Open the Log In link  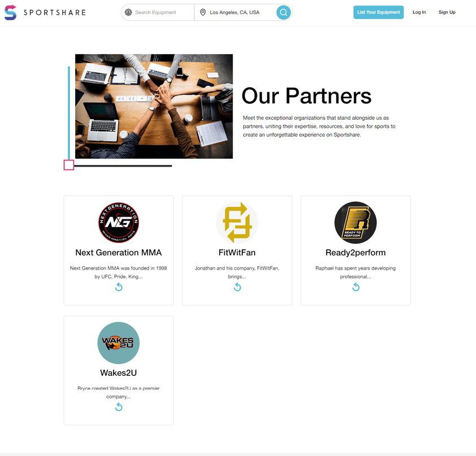tap(419, 12)
